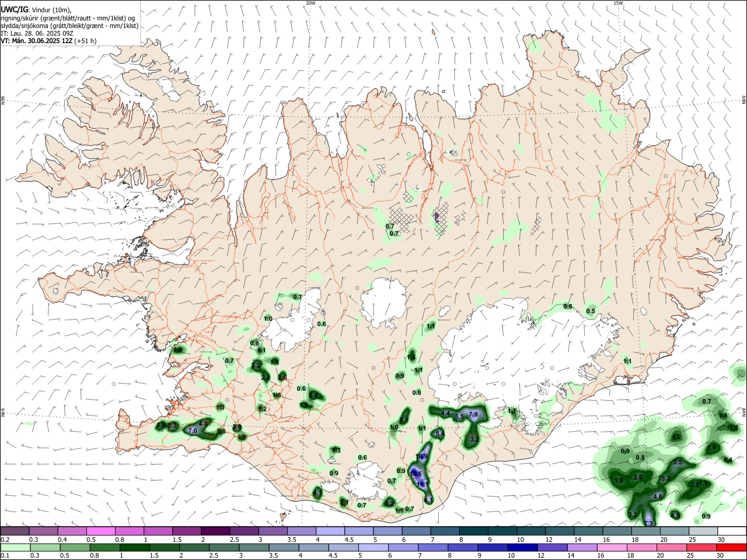Click the bright red swatch ending the bottom legend row

(x=732, y=547)
